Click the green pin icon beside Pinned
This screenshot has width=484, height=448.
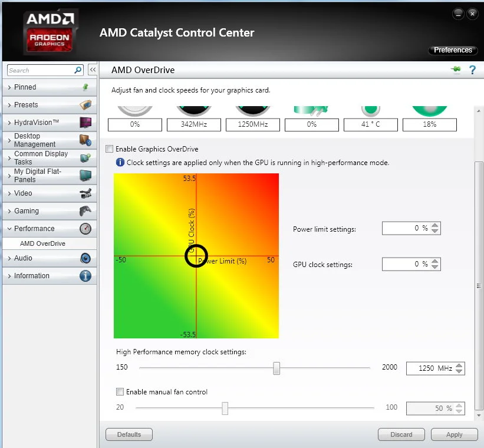pyautogui.click(x=85, y=87)
